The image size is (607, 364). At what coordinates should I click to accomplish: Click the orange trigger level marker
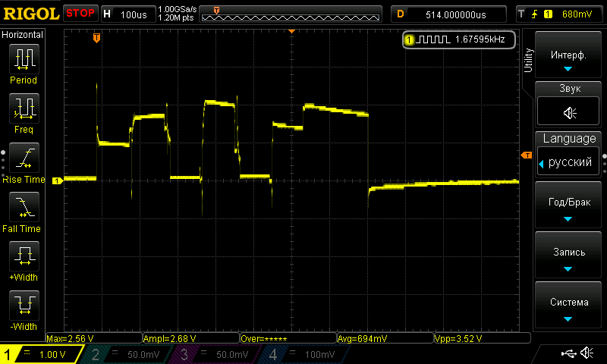coord(525,155)
